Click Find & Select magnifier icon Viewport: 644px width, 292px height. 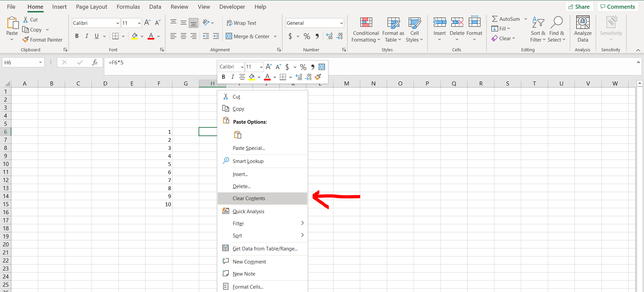click(556, 23)
